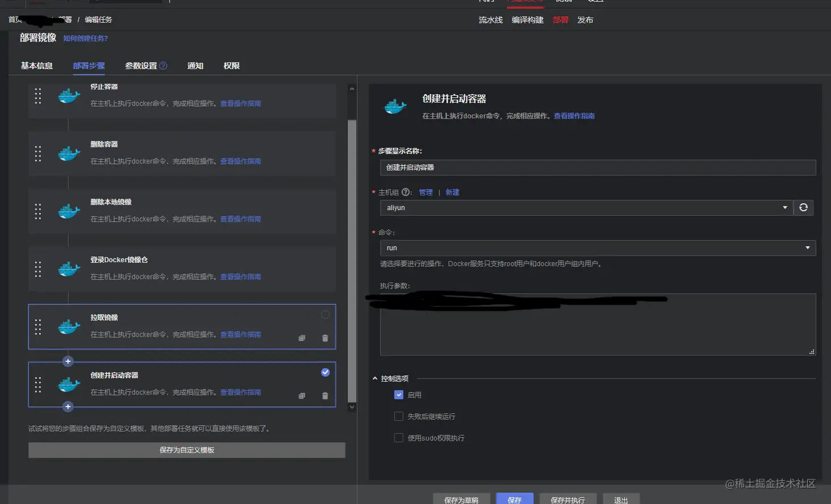Click Docker whale icon of 创建并启动容器 step
831x504 pixels.
pyautogui.click(x=69, y=385)
